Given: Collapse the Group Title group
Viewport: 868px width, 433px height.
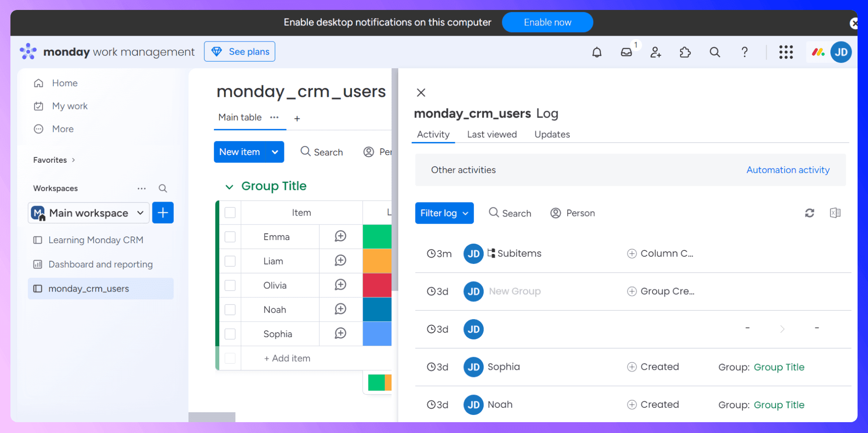Looking at the screenshot, I should [229, 187].
